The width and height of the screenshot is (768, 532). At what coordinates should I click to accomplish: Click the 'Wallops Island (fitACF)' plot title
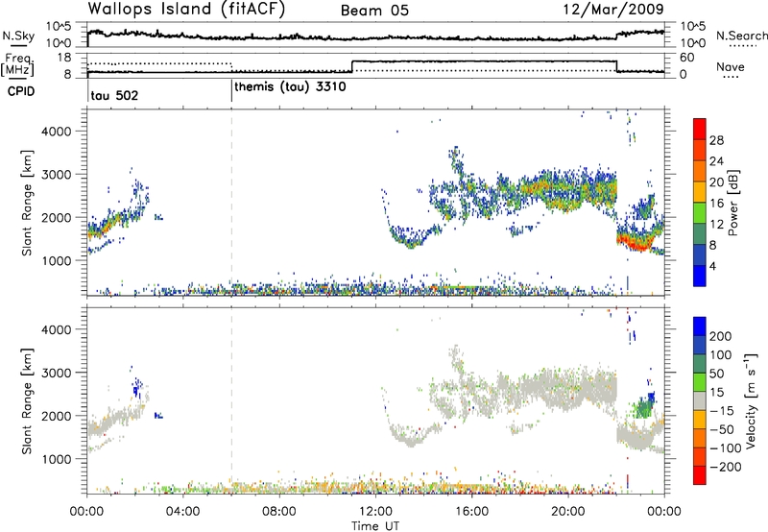[x=186, y=9]
